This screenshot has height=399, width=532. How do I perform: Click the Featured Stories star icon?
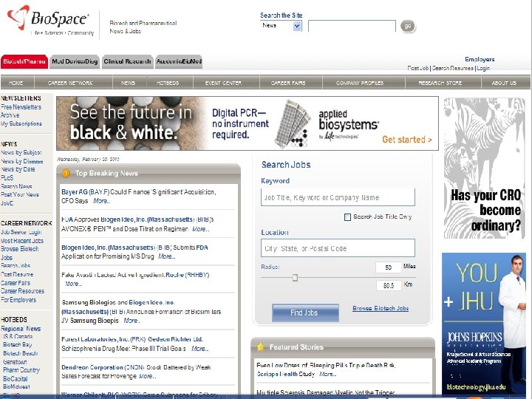[260, 347]
